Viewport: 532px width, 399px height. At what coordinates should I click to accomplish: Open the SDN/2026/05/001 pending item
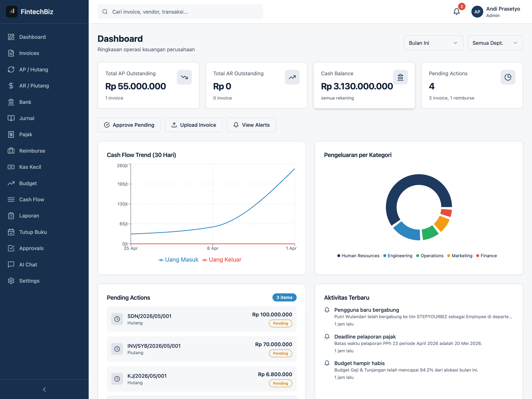coord(202,319)
